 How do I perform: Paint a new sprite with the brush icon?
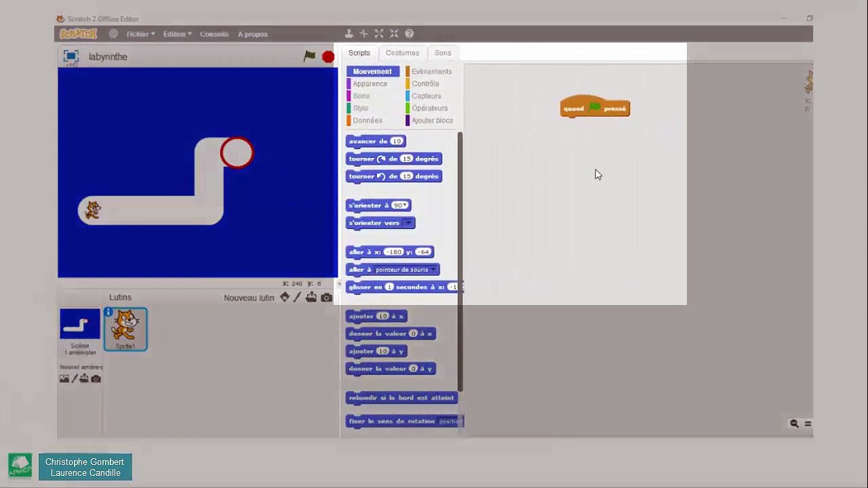[297, 297]
